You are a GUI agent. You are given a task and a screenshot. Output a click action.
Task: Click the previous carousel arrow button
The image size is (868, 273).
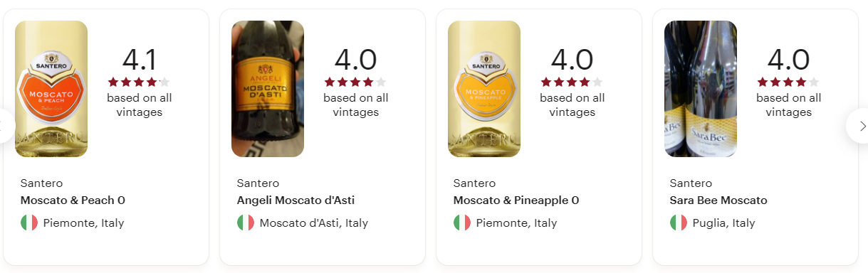pos(6,126)
